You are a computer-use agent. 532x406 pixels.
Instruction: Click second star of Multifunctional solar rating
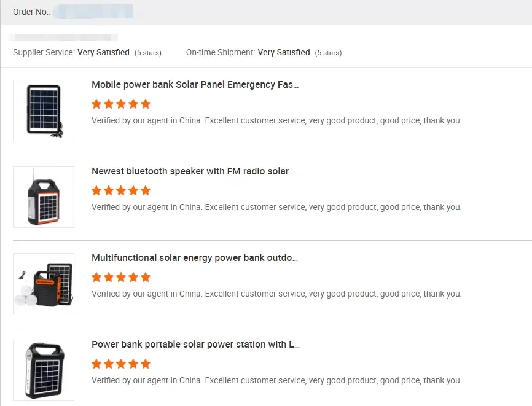pyautogui.click(x=109, y=277)
